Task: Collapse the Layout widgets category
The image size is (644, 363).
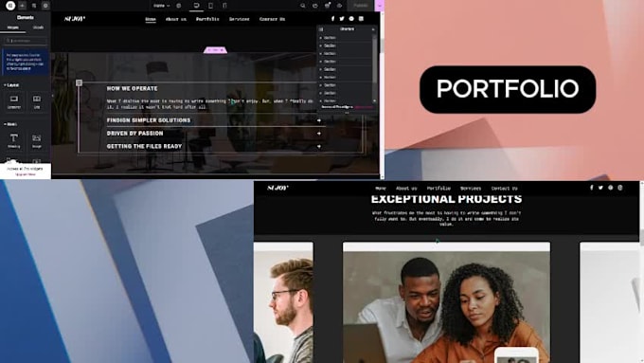Action: coord(11,85)
